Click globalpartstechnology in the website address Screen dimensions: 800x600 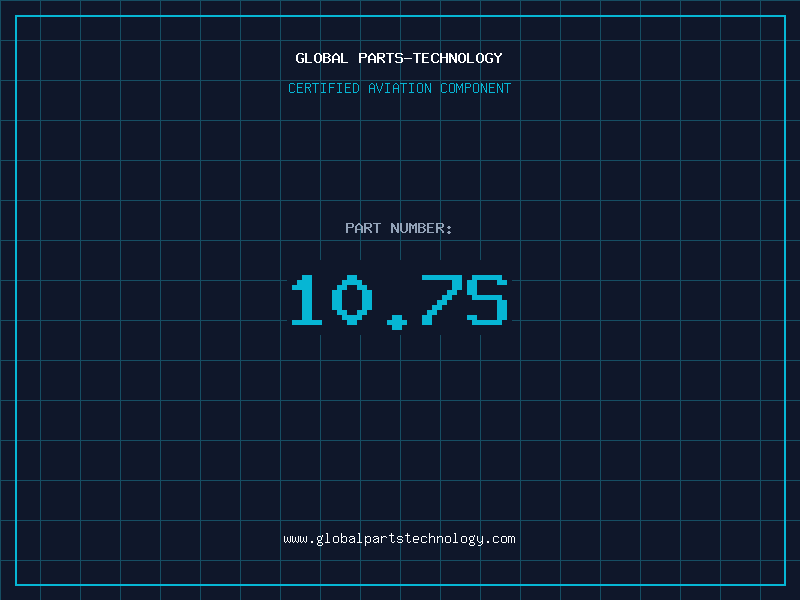pyautogui.click(x=399, y=538)
